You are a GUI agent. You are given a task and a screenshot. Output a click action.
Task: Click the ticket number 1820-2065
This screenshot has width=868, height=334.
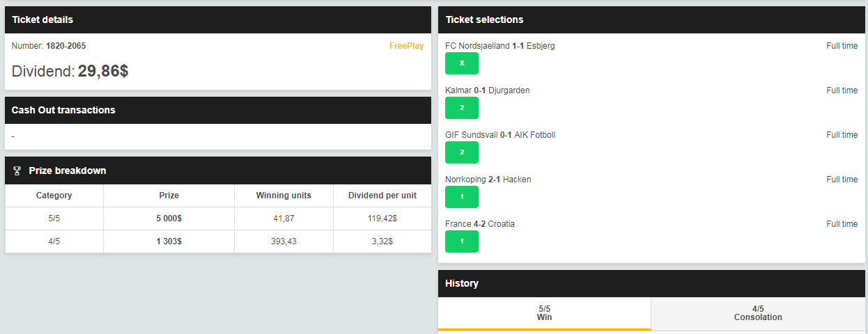[x=65, y=46]
